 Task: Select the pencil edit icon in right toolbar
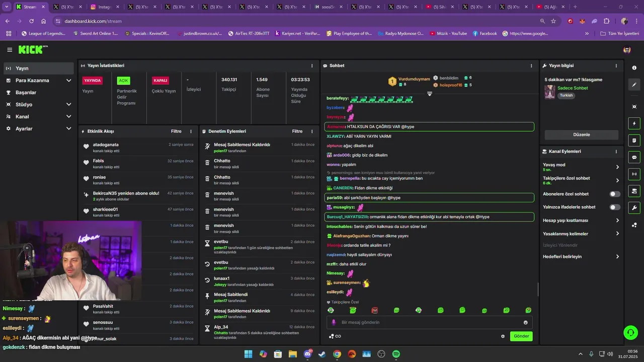[x=634, y=85]
